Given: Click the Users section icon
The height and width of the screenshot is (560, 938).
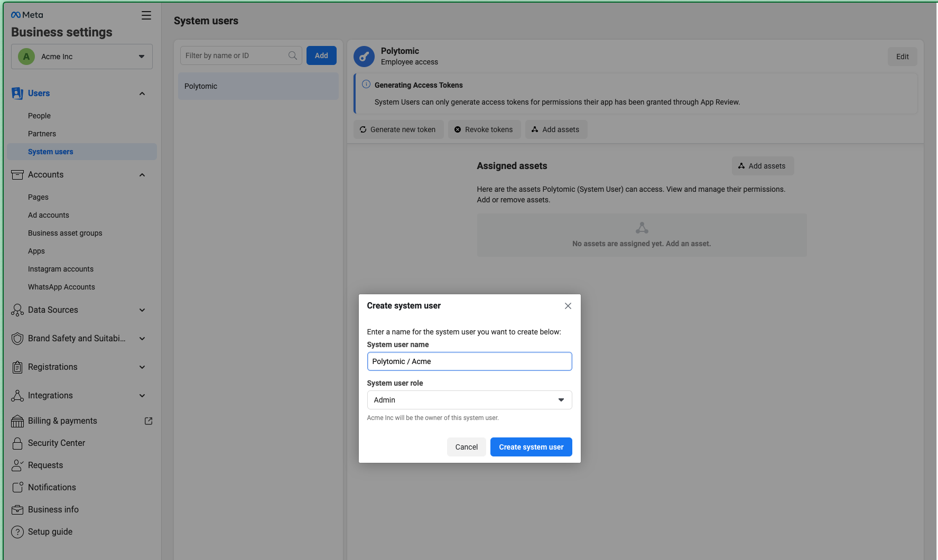Looking at the screenshot, I should pos(17,94).
